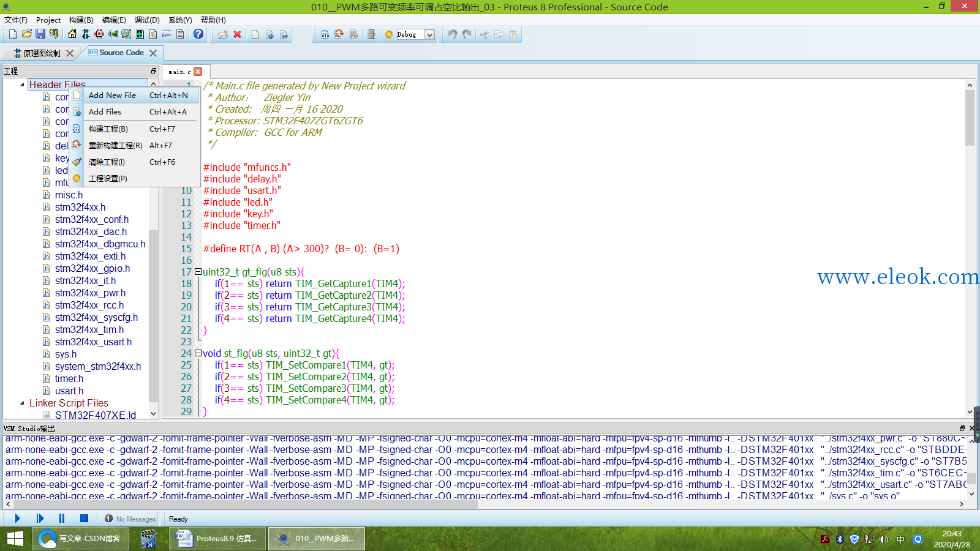
Task: Choose Add New File from context menu
Action: click(x=134, y=96)
